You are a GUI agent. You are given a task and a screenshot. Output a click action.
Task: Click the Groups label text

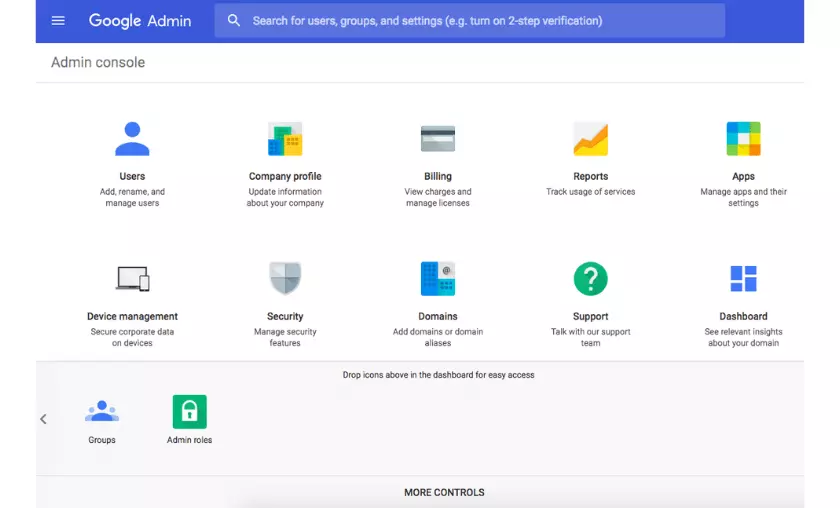tap(102, 440)
